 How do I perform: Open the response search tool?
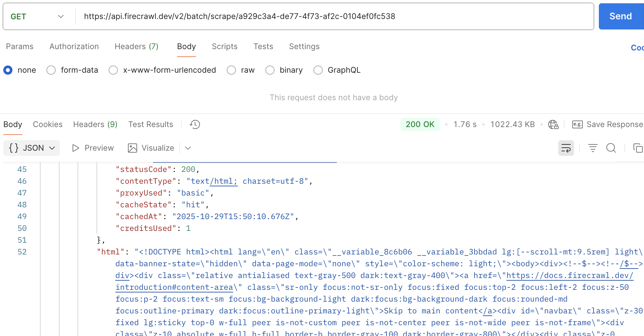pos(611,148)
